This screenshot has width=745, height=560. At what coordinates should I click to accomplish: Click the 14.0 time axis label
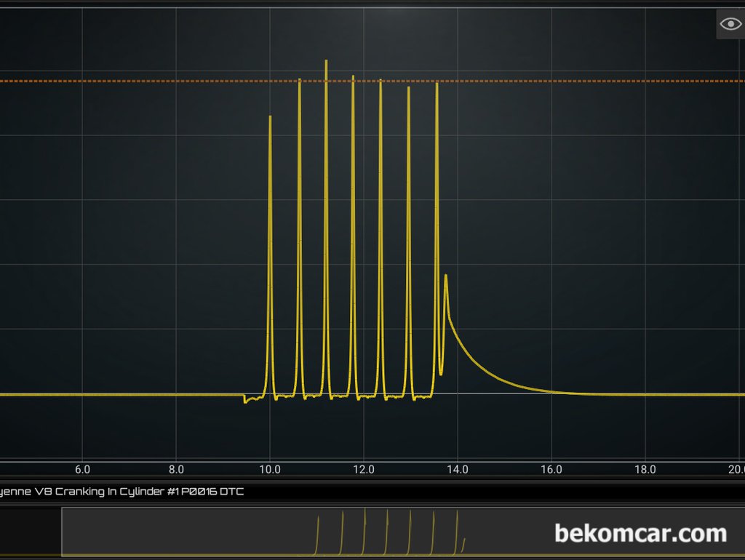pos(458,470)
